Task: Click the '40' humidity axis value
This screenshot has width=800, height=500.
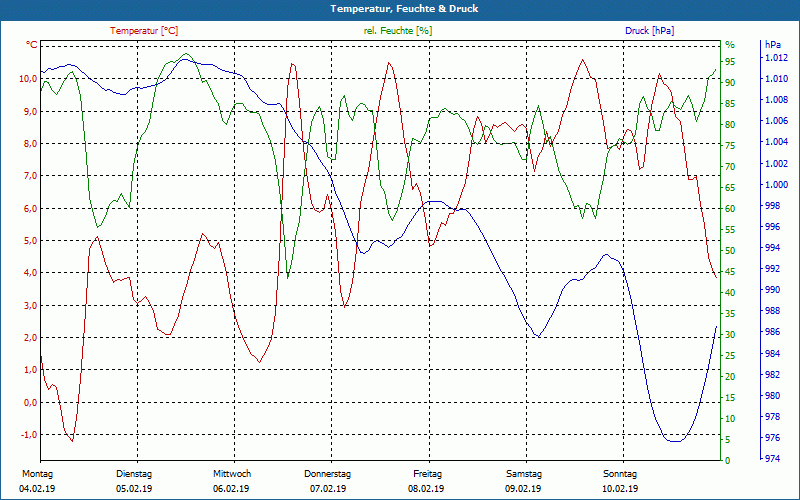Action: (x=730, y=292)
